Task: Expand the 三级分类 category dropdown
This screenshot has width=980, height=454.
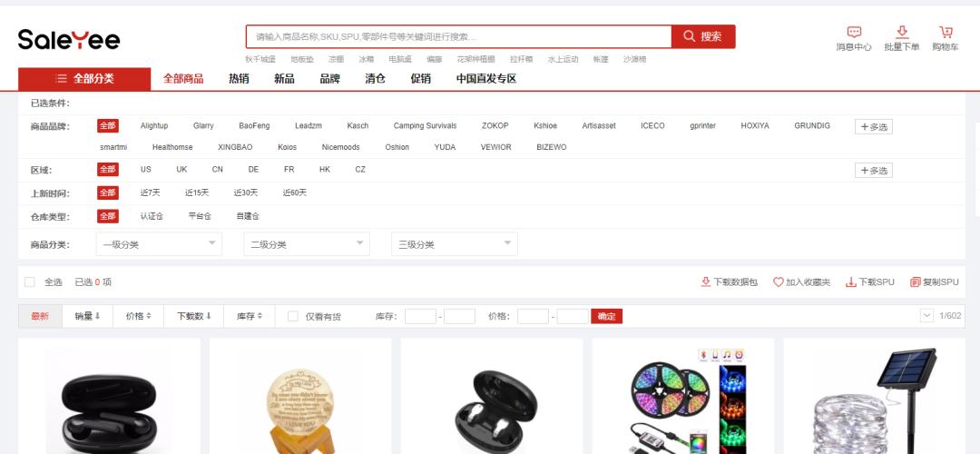Action: point(455,244)
